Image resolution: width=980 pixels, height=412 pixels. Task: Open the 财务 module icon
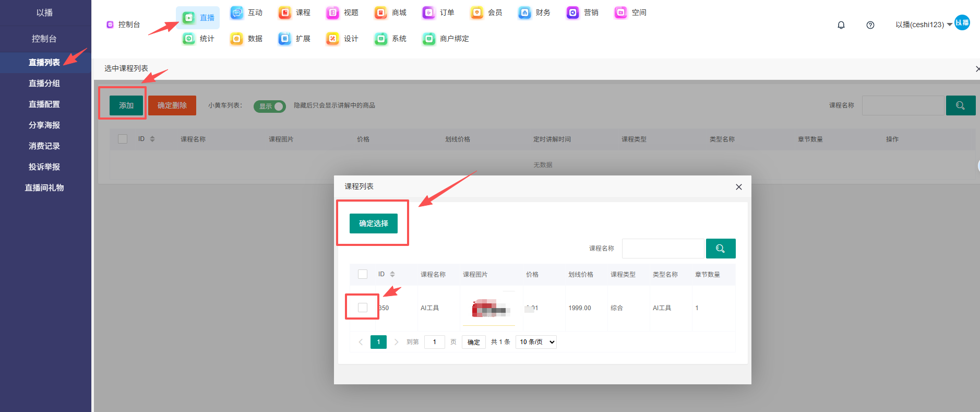click(525, 13)
